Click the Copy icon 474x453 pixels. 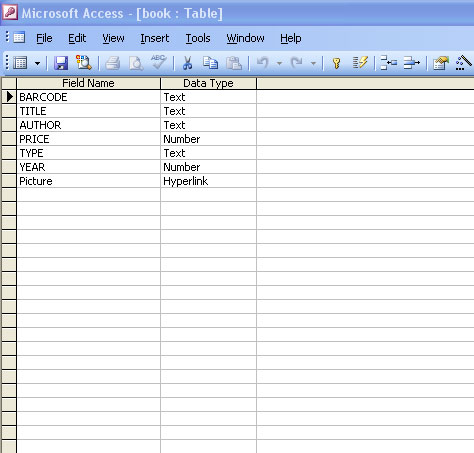(x=210, y=63)
